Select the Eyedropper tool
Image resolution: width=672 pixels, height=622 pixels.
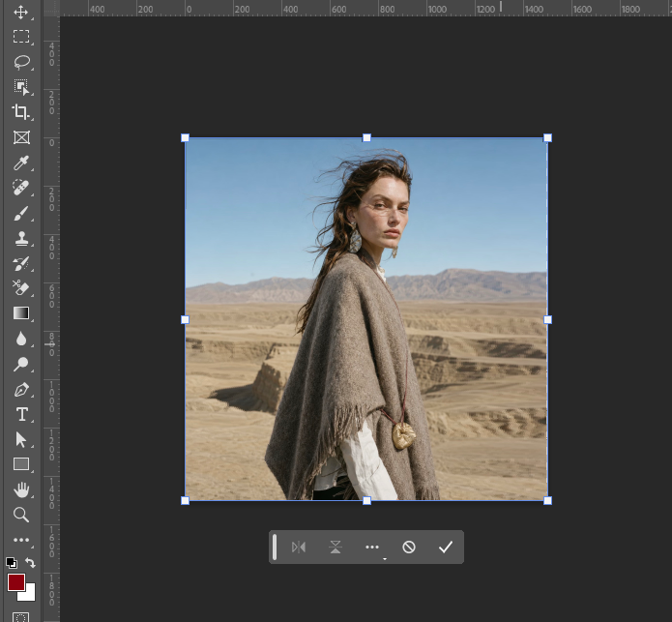21,163
